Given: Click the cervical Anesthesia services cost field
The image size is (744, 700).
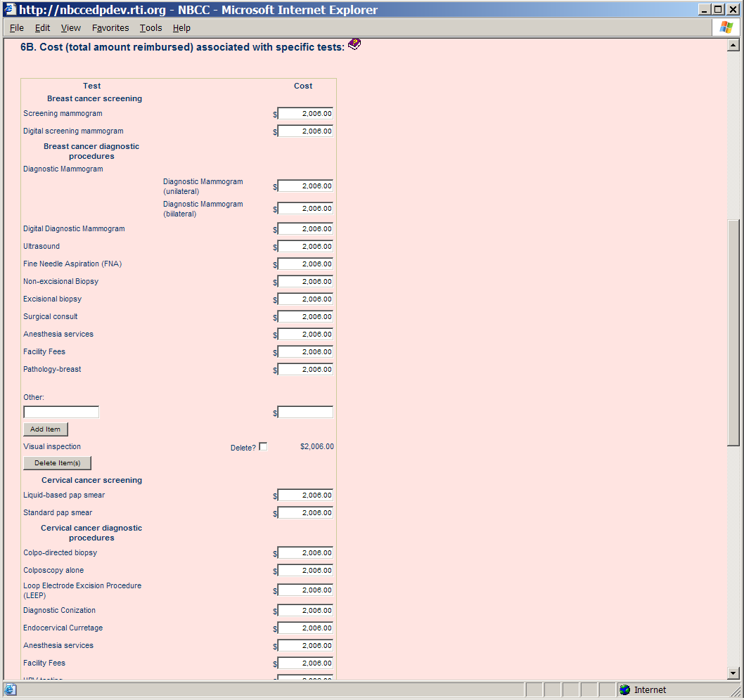Looking at the screenshot, I should pyautogui.click(x=305, y=646).
